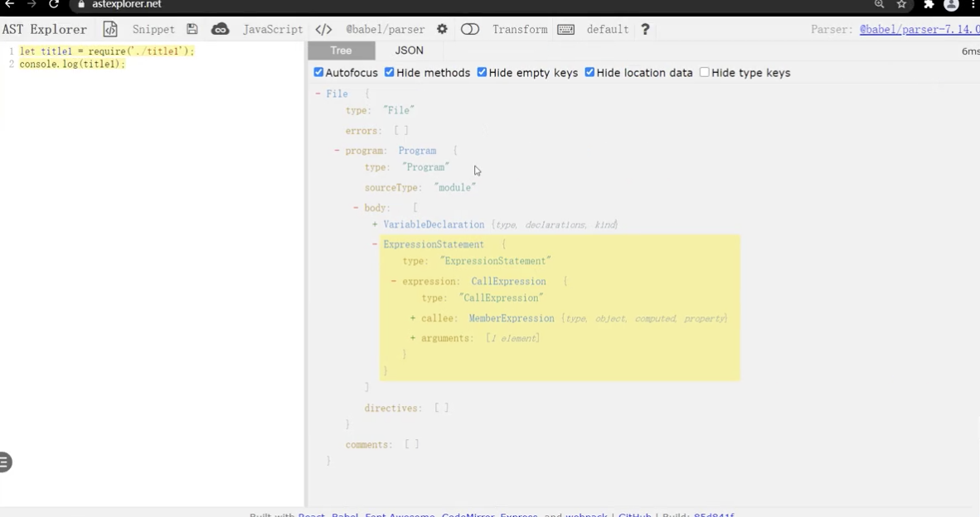This screenshot has height=517, width=980.
Task: Switch to the JSON tab
Action: [410, 51]
